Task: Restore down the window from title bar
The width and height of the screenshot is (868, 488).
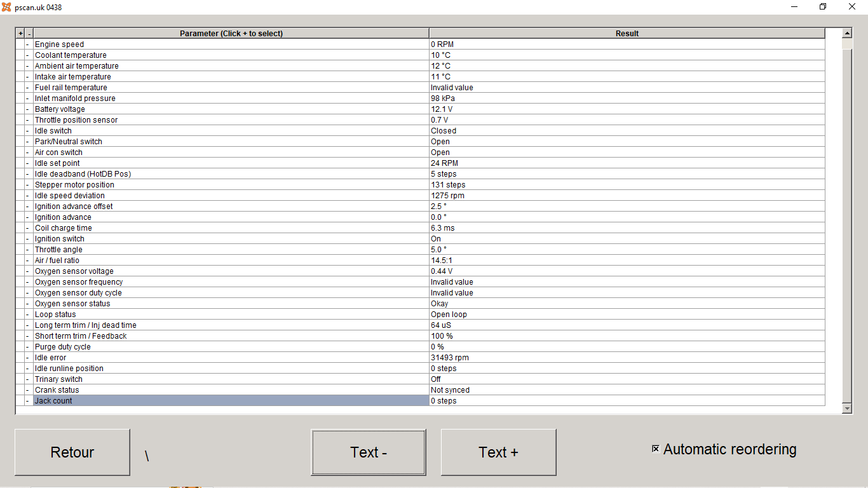Action: pos(823,7)
